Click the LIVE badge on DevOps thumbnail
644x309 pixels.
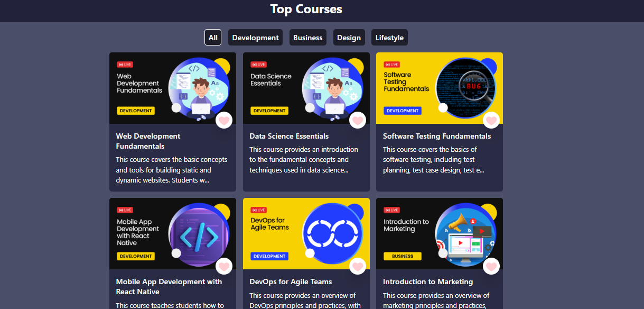click(259, 210)
